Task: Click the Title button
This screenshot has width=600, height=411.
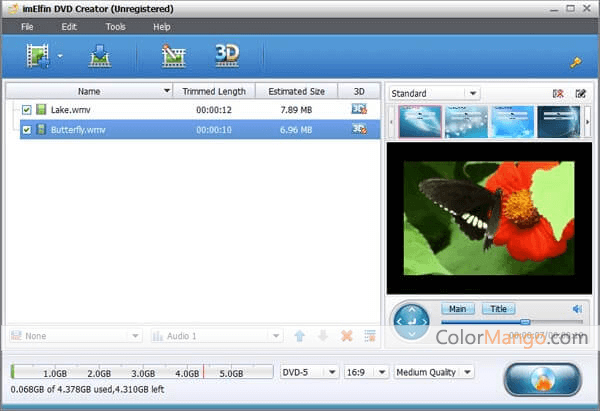Action: point(498,309)
